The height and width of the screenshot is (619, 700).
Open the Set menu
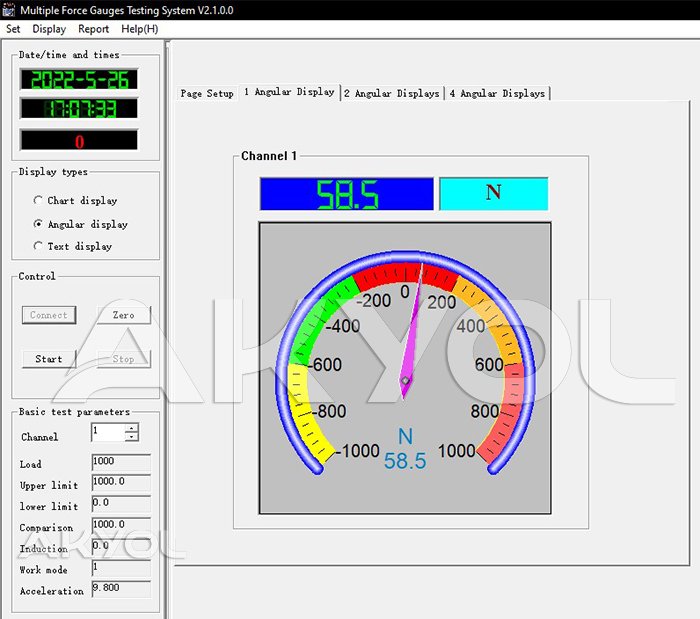tap(13, 29)
